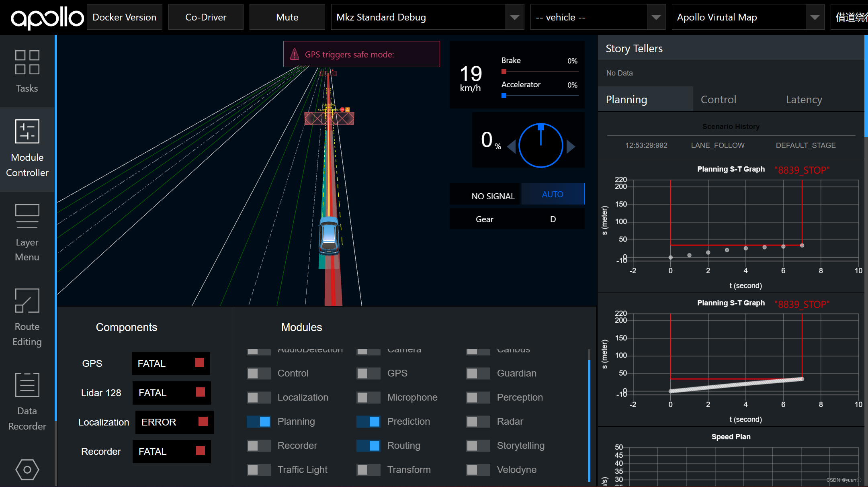
Task: Turn off the Routing module toggle
Action: tap(368, 446)
